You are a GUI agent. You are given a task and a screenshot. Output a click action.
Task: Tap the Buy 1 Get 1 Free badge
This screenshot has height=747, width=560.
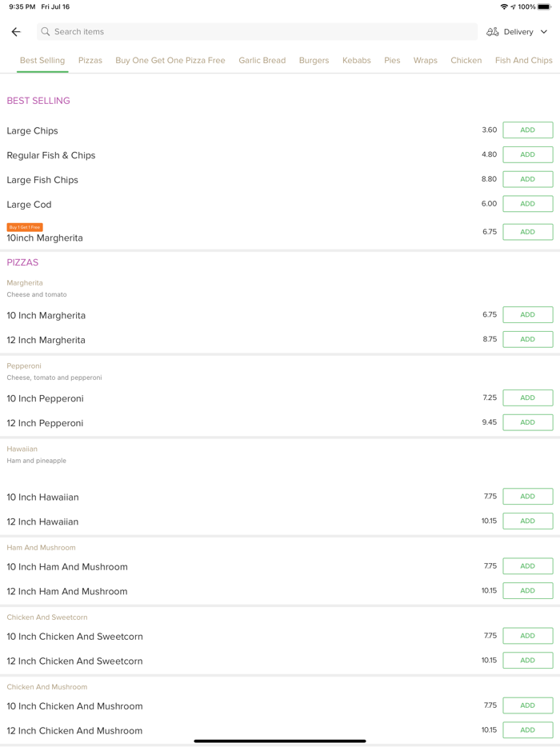[x=25, y=227]
